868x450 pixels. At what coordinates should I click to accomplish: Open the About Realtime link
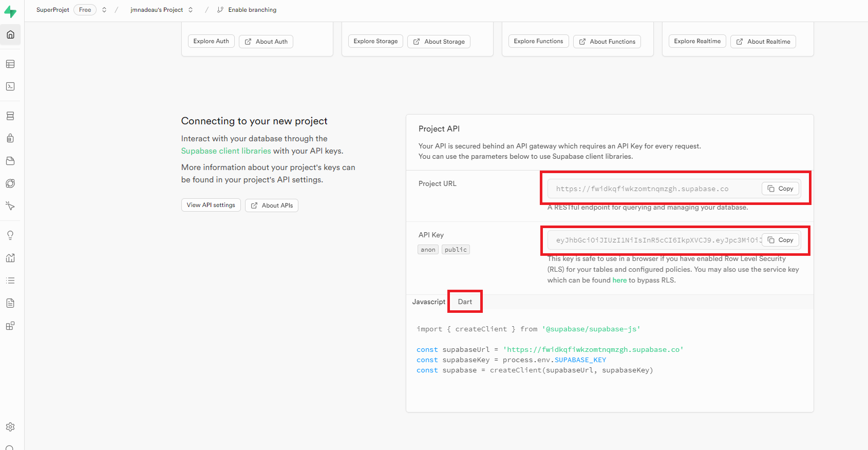[x=763, y=42]
